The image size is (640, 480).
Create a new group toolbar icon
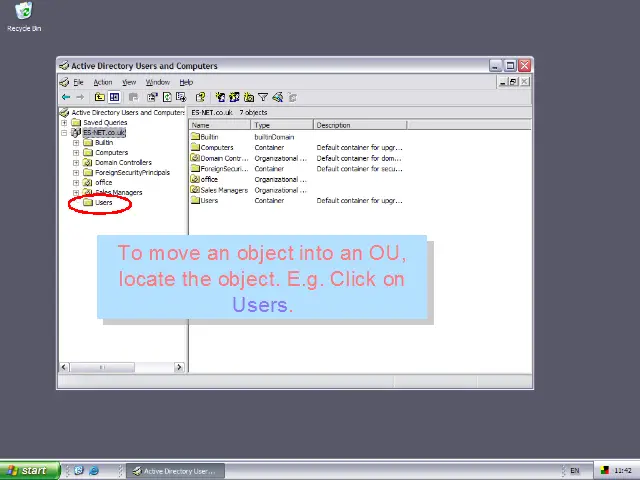pyautogui.click(x=234, y=97)
